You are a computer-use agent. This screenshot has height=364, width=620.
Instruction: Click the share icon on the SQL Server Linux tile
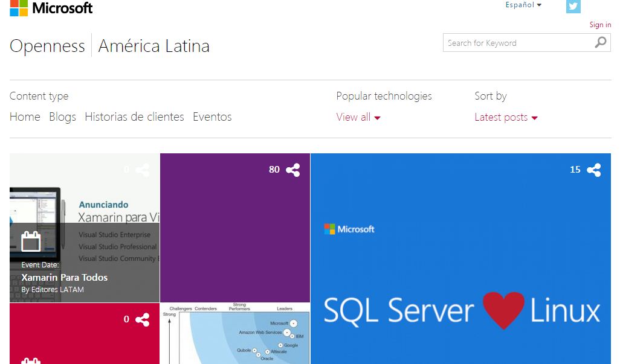pyautogui.click(x=594, y=170)
